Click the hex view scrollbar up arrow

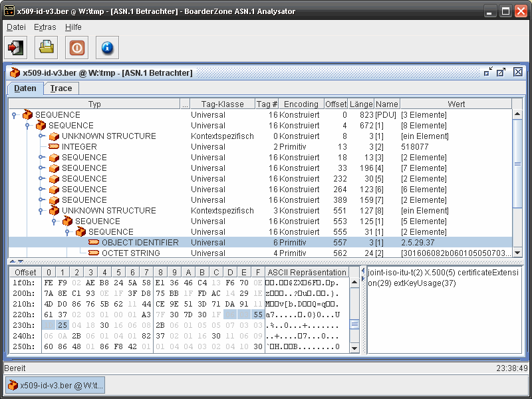click(354, 282)
